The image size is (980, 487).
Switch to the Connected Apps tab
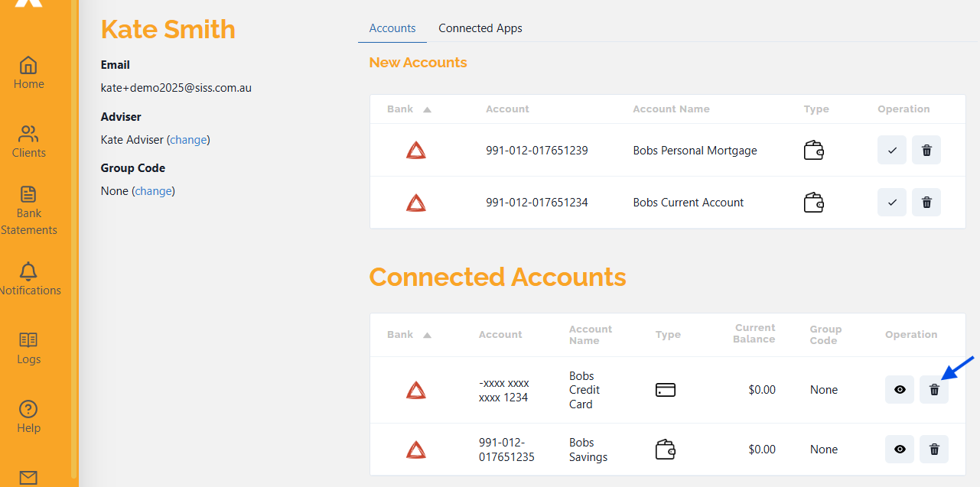pyautogui.click(x=480, y=28)
